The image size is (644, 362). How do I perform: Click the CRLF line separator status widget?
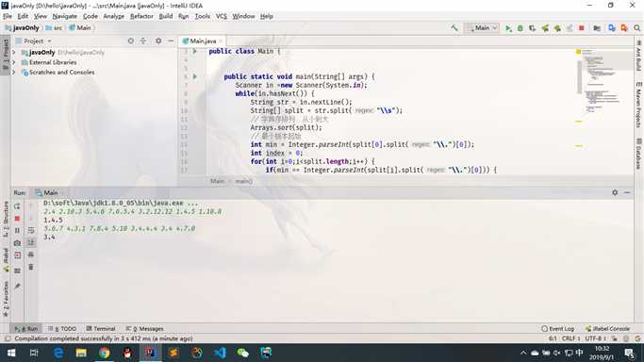point(570,338)
